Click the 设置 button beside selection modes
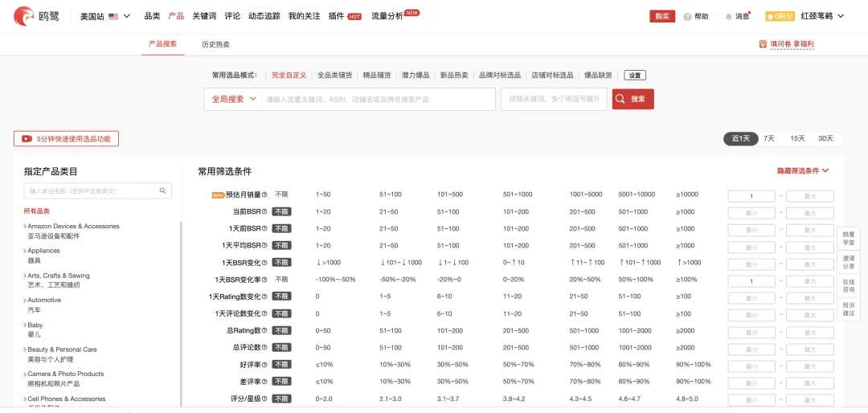 (x=635, y=76)
